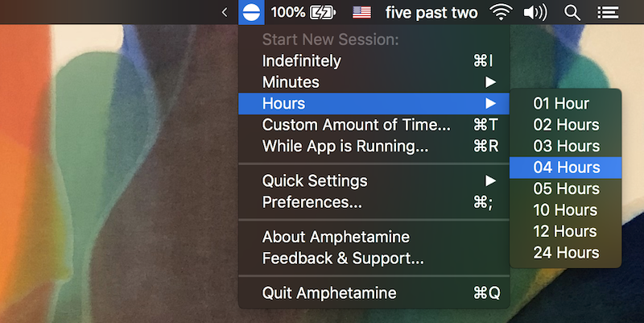Select 01 Hour session duration
Viewport: 644px width, 323px height.
(561, 104)
